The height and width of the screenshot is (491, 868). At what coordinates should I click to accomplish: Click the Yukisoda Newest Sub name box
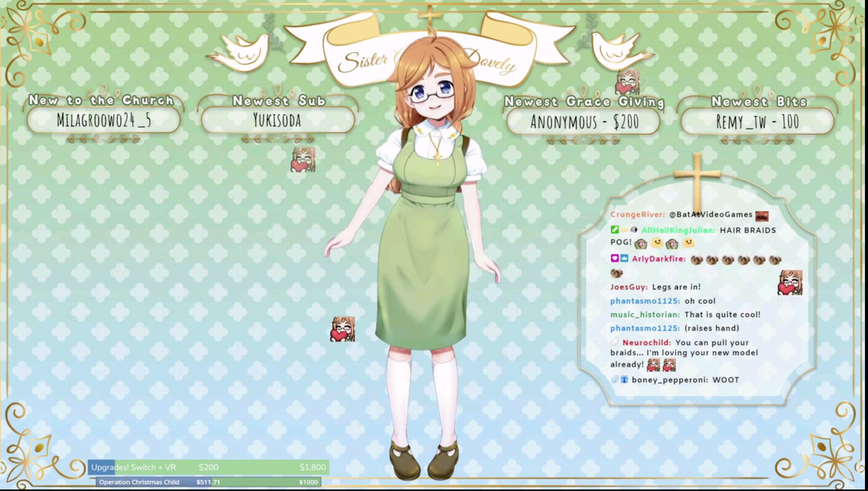tap(278, 120)
